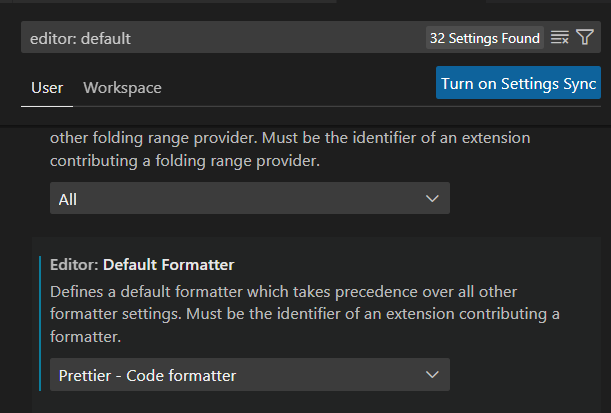Select the "All" value text in combo box
This screenshot has width=611, height=413.
click(x=68, y=199)
